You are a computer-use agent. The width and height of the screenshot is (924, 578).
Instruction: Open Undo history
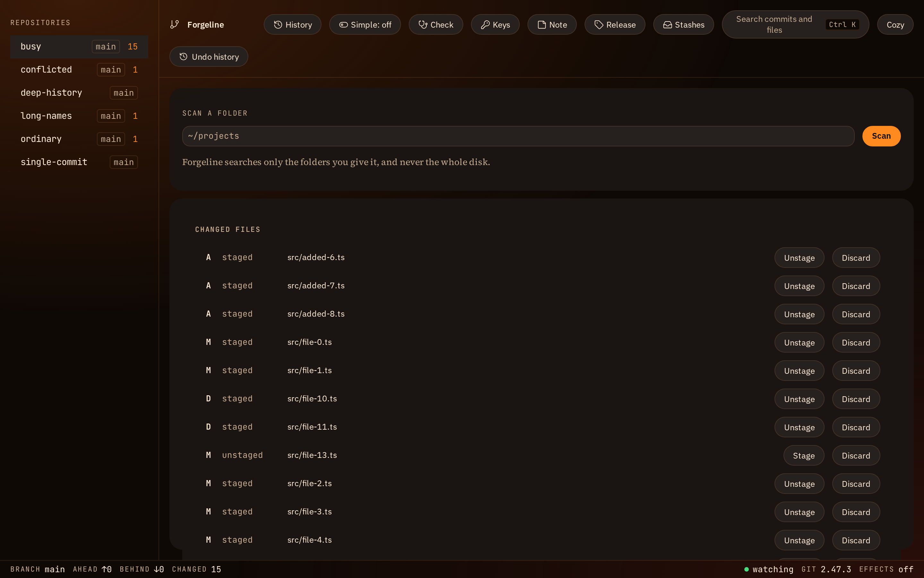(209, 57)
